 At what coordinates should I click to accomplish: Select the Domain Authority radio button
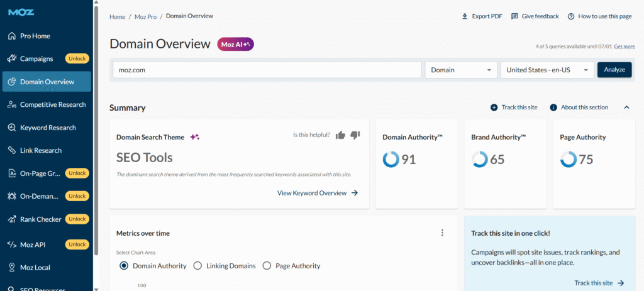coord(124,266)
